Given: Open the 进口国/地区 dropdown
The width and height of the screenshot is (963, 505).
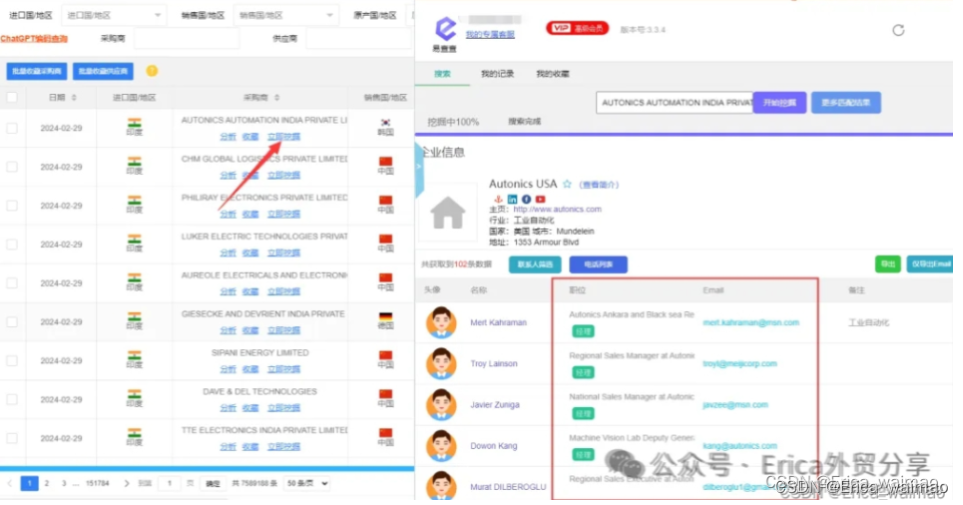Looking at the screenshot, I should pos(114,15).
